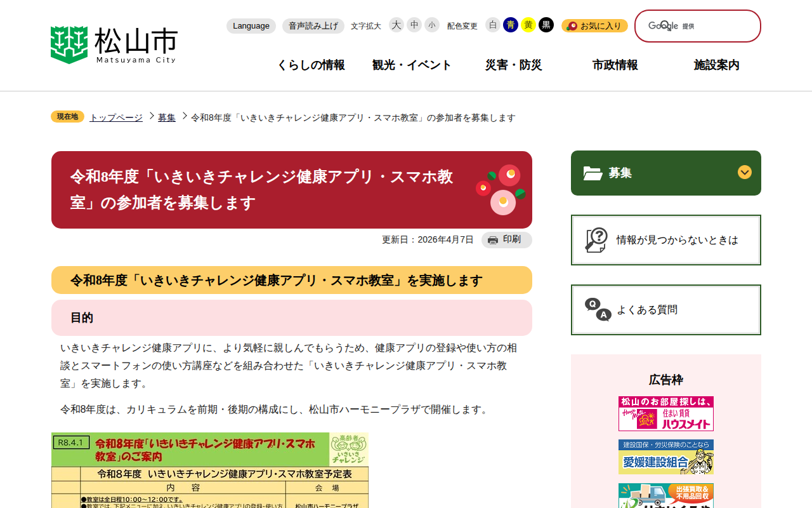Open the 市政情報 menu
Viewport: 812px width, 508px height.
tap(615, 65)
